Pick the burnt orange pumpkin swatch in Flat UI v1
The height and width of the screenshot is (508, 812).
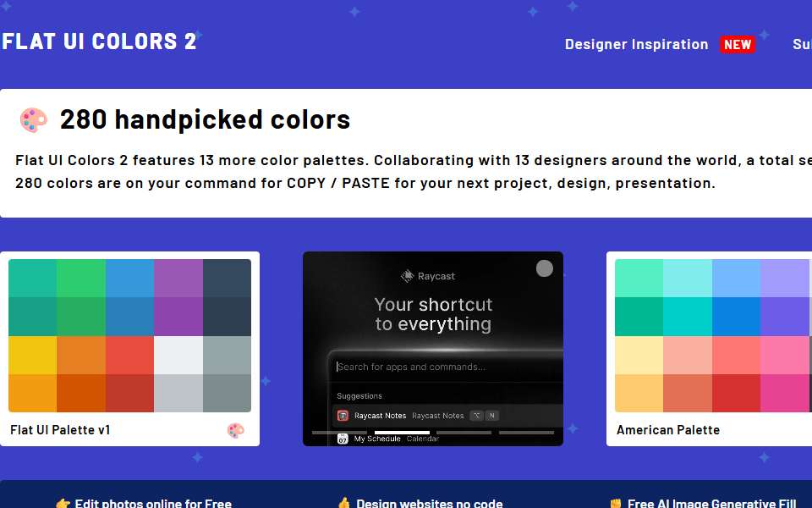pos(81,393)
